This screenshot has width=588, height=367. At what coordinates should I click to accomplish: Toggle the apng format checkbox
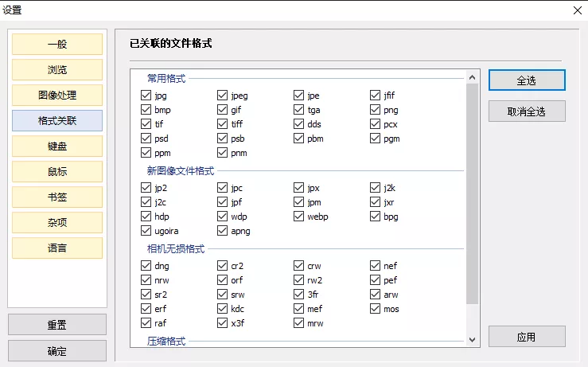pos(222,231)
